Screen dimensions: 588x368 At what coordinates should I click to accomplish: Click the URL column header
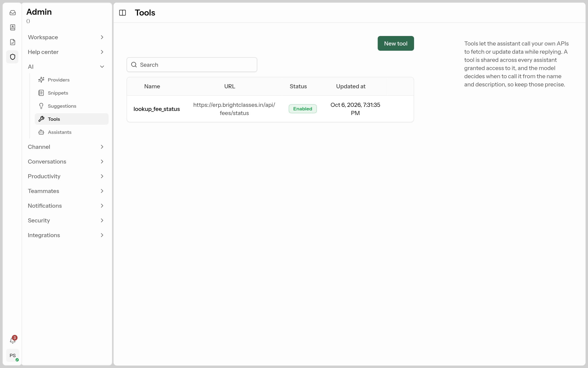[x=229, y=86]
